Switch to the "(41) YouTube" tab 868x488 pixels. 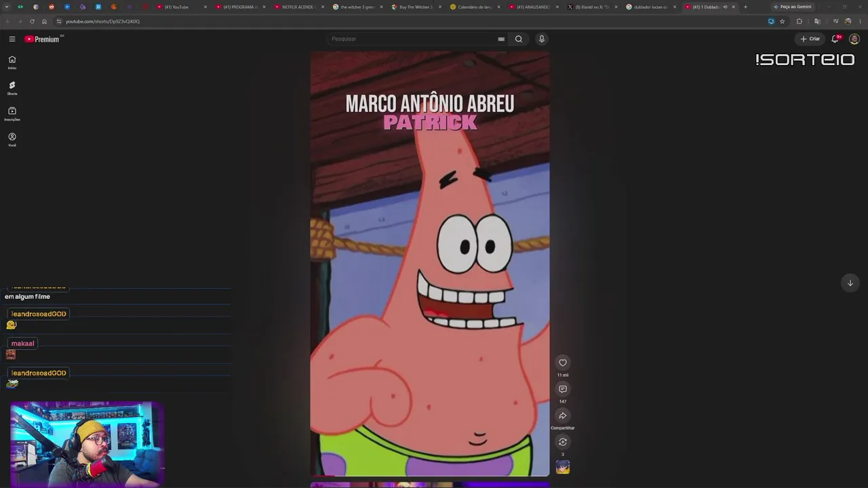click(180, 7)
